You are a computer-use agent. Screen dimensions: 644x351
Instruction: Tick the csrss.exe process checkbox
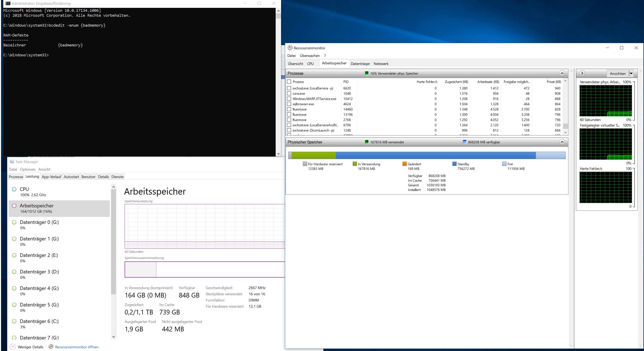(x=289, y=93)
